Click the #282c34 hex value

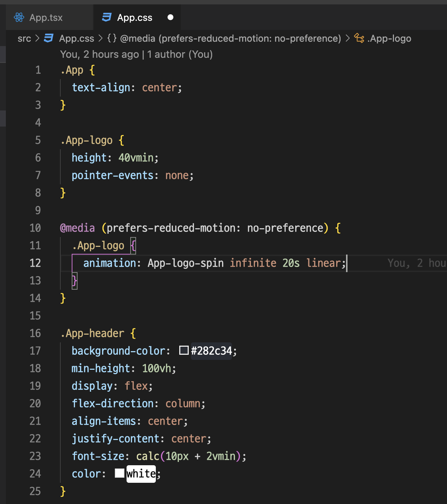pos(211,351)
